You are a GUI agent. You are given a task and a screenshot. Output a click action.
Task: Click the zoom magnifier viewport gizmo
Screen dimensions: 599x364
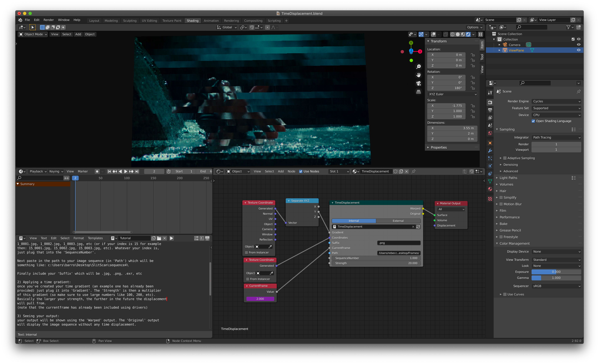(x=418, y=67)
